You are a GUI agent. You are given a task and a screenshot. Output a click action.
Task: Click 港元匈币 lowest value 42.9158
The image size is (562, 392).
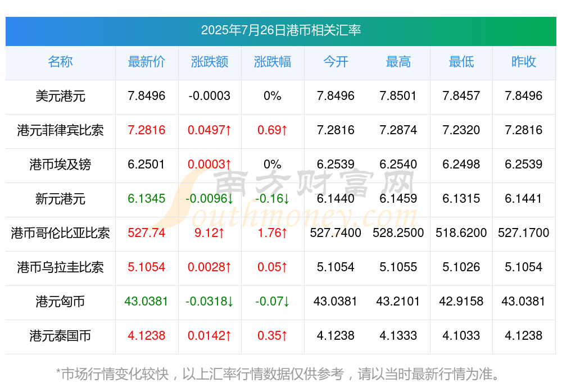click(461, 302)
